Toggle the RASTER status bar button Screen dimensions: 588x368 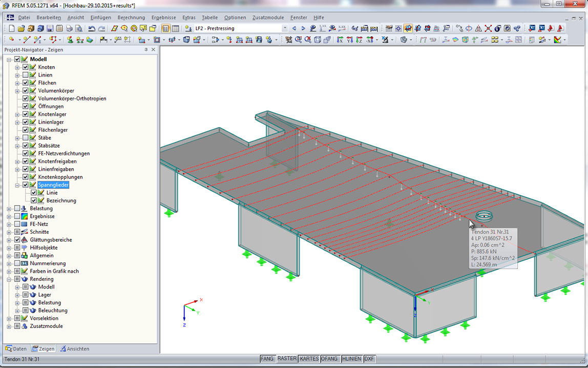click(x=287, y=359)
